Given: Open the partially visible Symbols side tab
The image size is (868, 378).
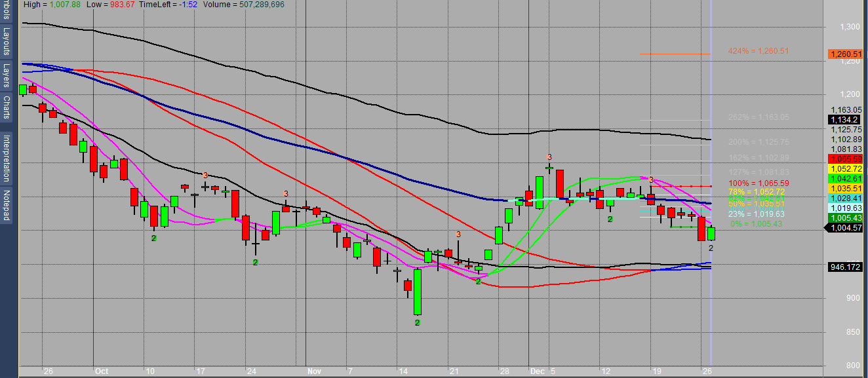Looking at the screenshot, I should tap(6, 10).
